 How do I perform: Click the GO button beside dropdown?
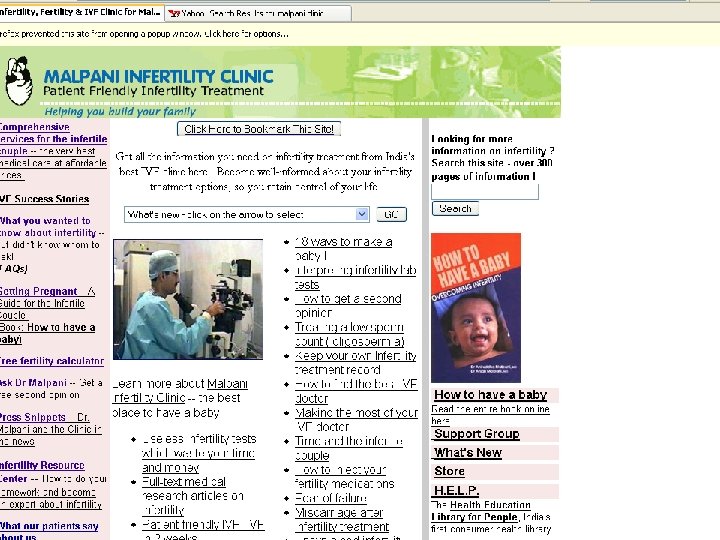click(392, 214)
